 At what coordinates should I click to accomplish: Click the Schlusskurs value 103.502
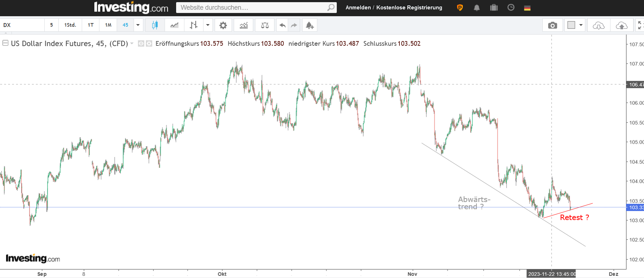coord(409,44)
